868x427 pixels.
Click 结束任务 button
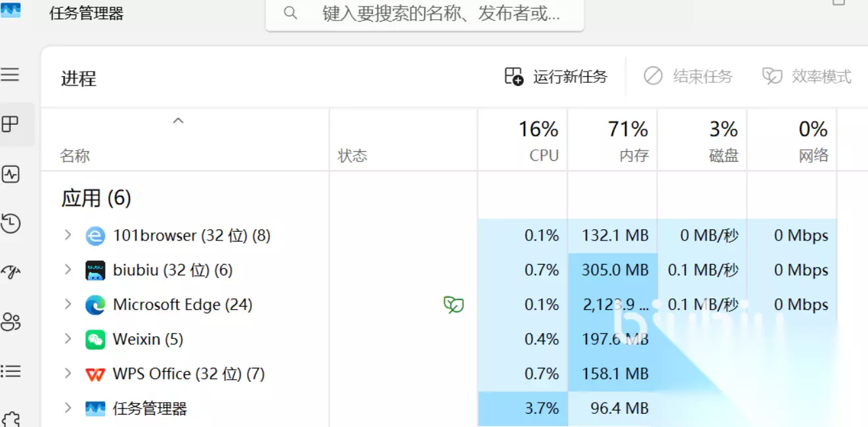pyautogui.click(x=687, y=77)
